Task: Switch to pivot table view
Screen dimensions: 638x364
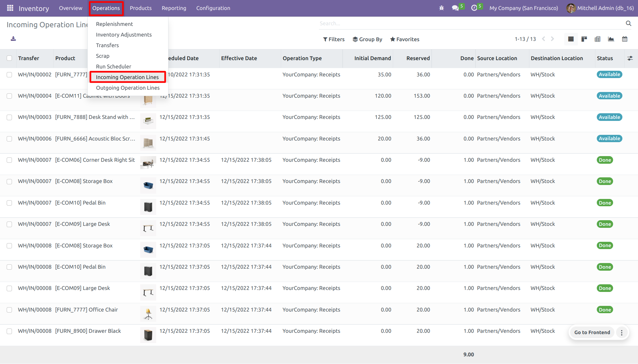Action: 597,39
